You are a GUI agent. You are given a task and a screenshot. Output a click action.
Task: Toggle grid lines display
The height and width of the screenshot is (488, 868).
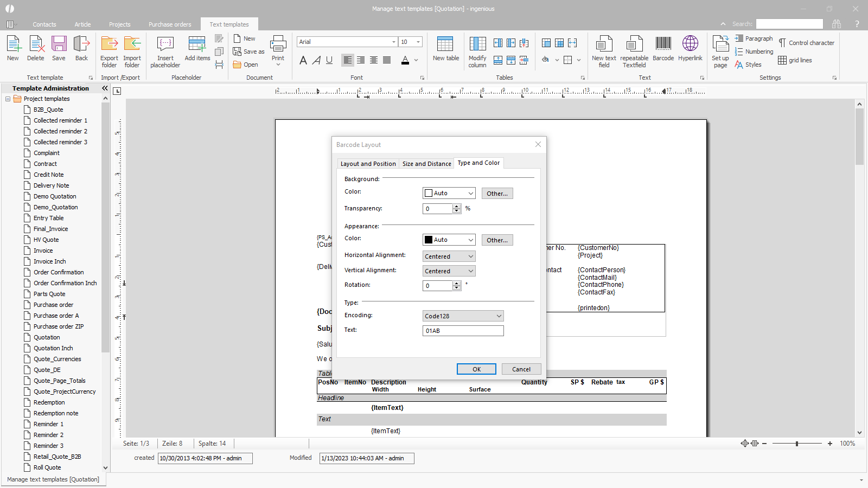[795, 60]
